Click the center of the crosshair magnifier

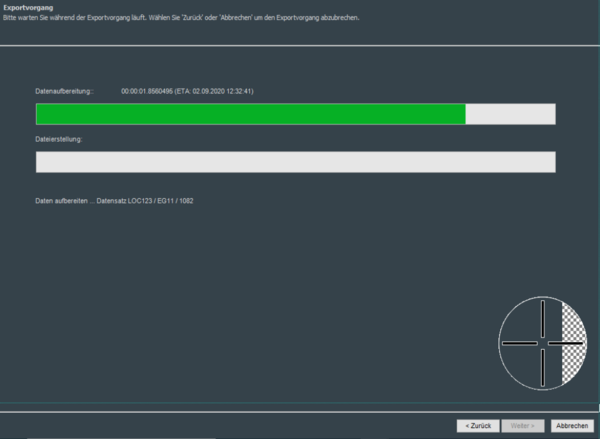pyautogui.click(x=543, y=343)
